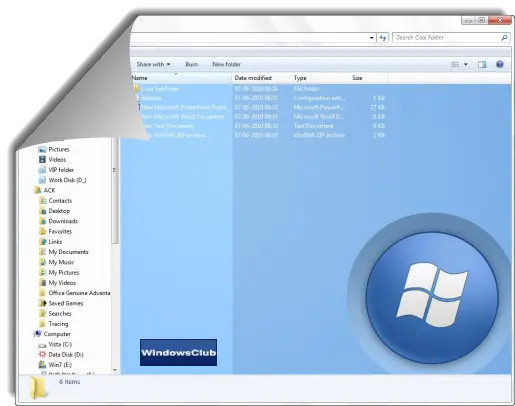
Task: Click the navigation pane scroll down arrow
Action: (115, 370)
